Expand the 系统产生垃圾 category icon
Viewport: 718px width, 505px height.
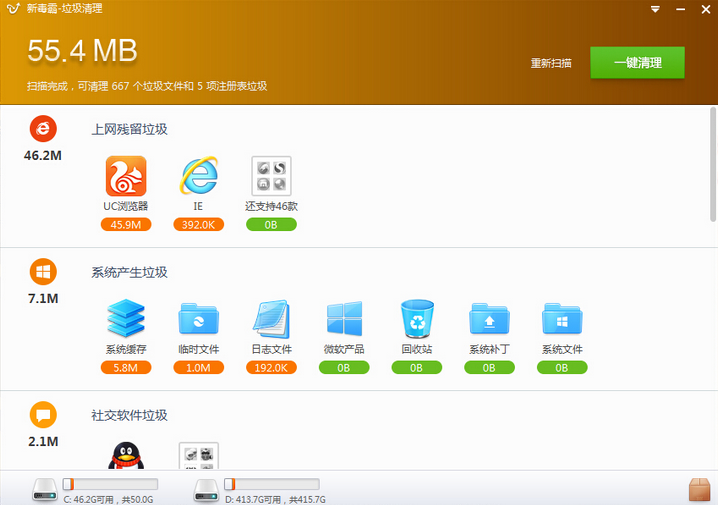(x=42, y=272)
